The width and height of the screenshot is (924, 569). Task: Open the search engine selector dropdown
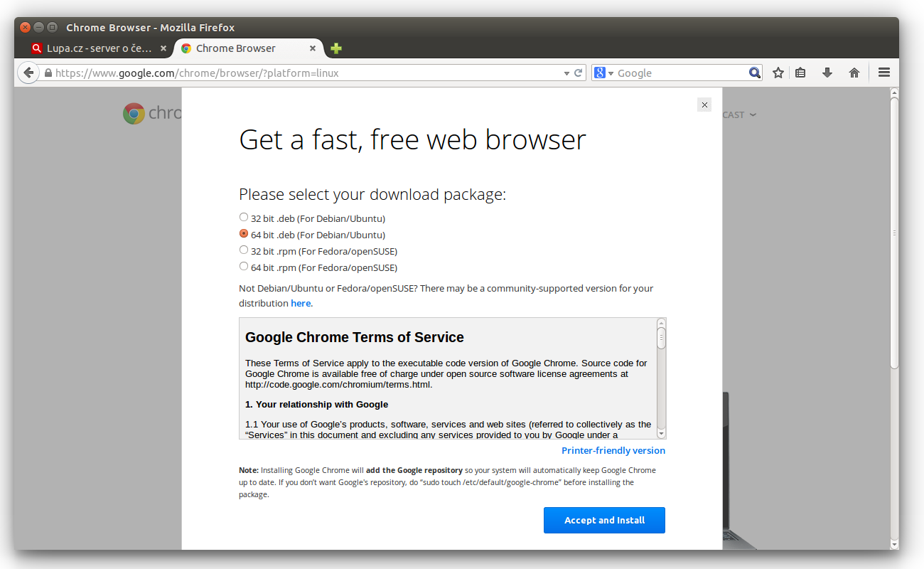[603, 73]
